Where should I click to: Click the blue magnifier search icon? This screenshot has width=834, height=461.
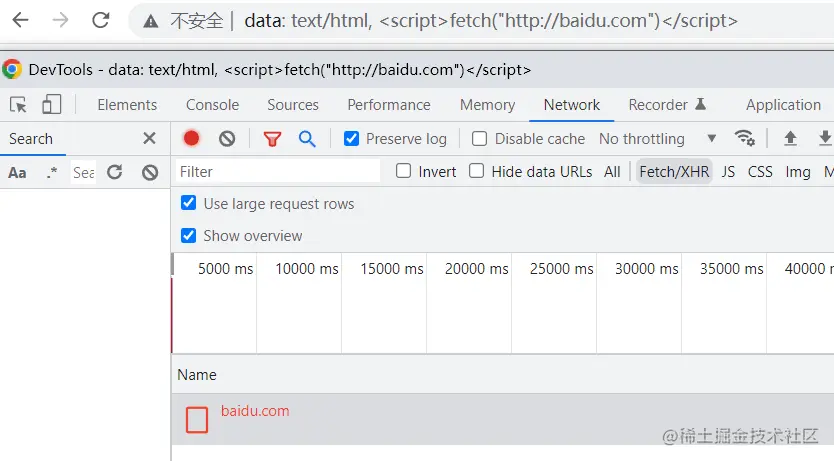coord(307,139)
